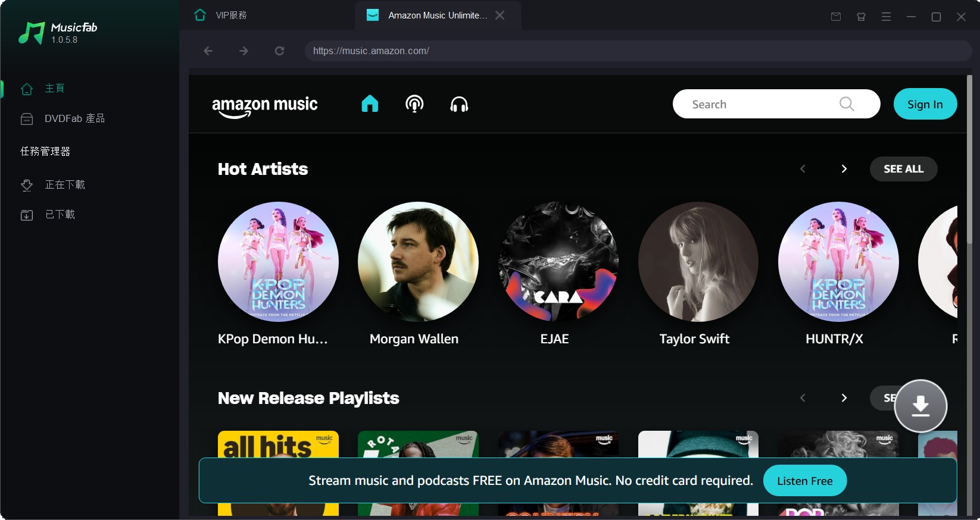980x520 pixels.
Task: Go to Amazon Music home icon
Action: 370,104
